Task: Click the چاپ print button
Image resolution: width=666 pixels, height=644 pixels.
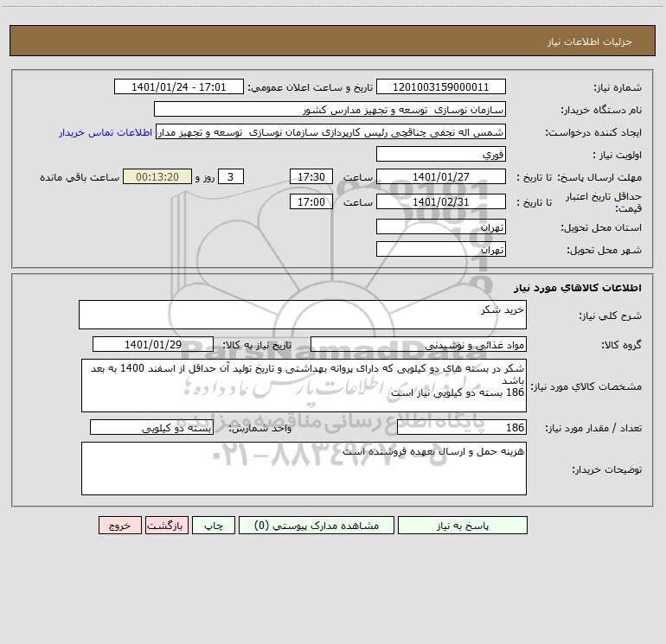Action: [x=214, y=525]
